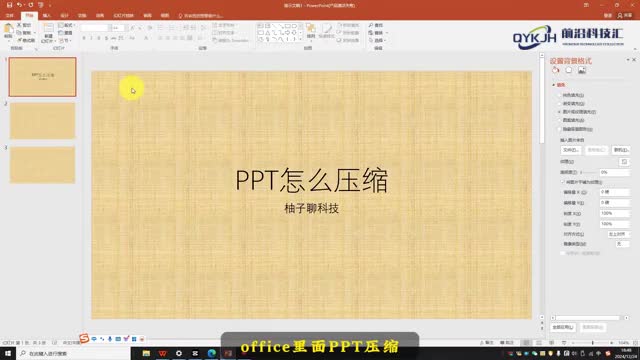Click Apply to All (全部应用) button
This screenshot has width=640, height=360.
click(562, 327)
